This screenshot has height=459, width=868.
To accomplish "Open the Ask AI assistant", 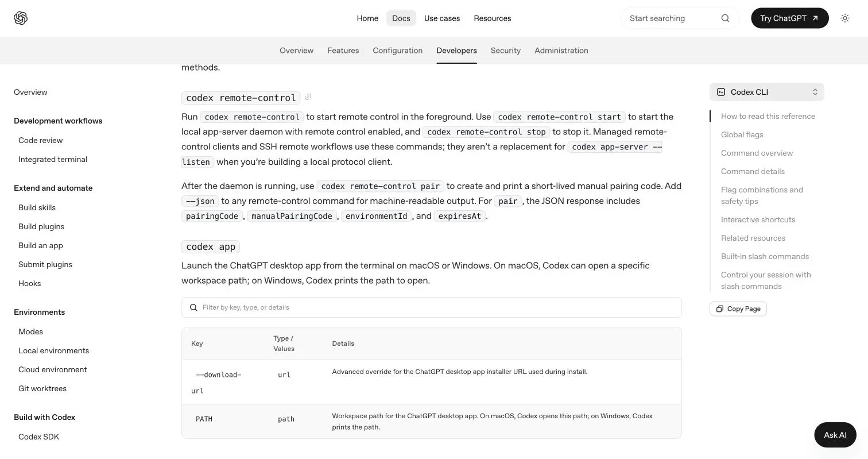I will [x=835, y=435].
